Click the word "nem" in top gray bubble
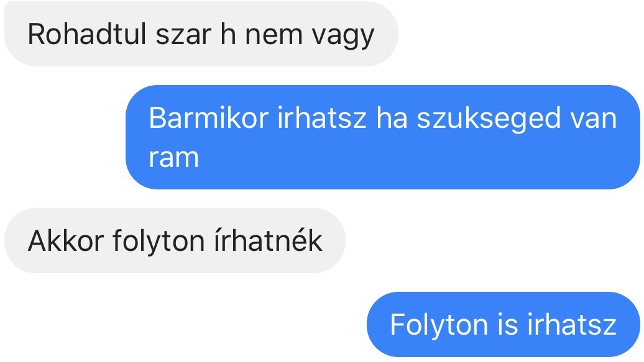 (274, 36)
